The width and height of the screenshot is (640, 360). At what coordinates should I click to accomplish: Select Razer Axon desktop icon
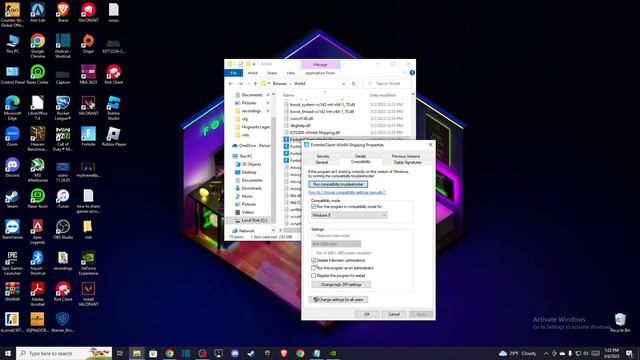click(38, 198)
